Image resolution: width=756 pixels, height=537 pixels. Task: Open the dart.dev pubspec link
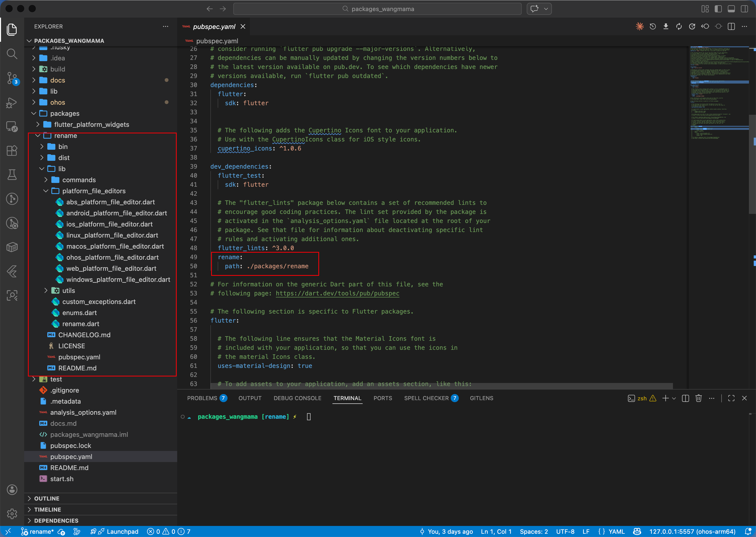pyautogui.click(x=337, y=293)
